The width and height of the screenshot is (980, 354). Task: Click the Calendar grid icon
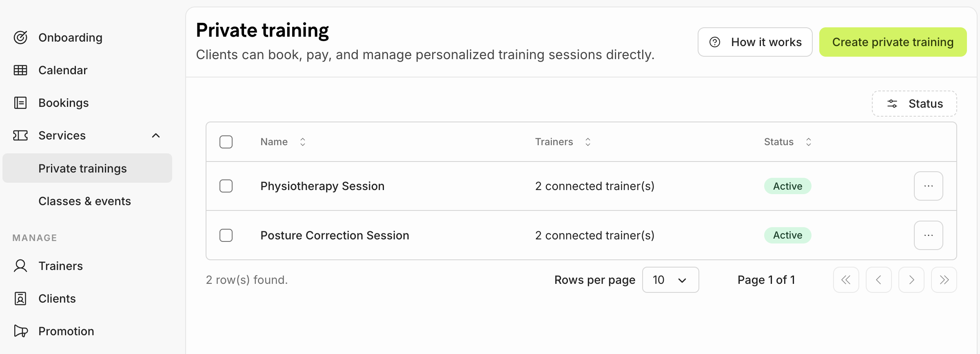coord(20,70)
